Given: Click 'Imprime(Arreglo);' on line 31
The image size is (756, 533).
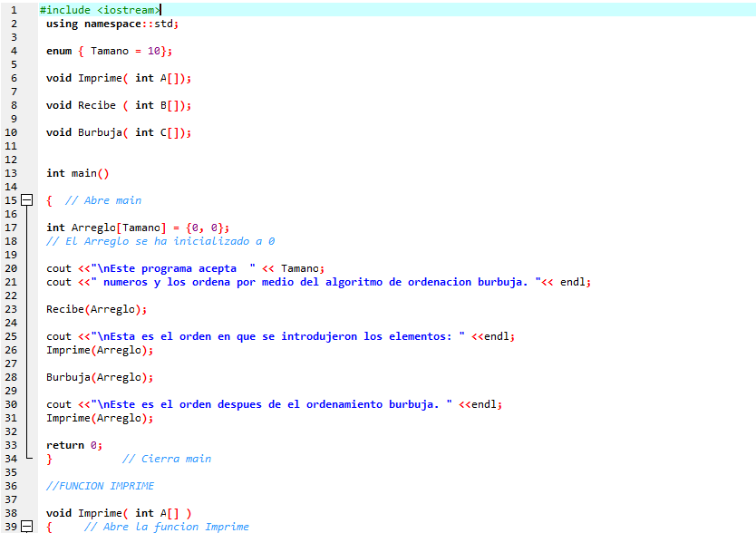Looking at the screenshot, I should pos(100,418).
